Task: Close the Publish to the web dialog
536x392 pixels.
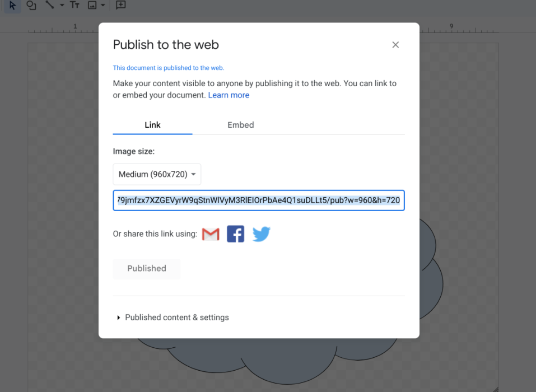Action: pos(395,44)
